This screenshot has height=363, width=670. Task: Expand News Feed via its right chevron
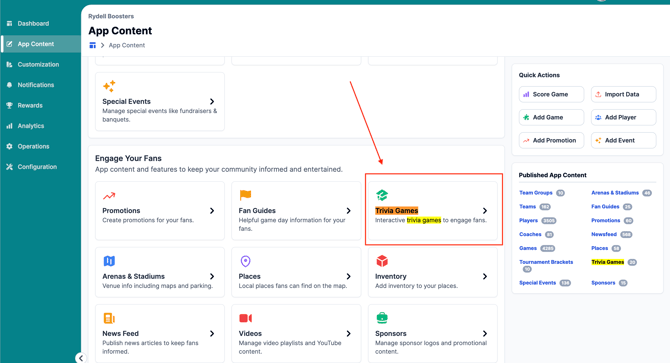[212, 334]
